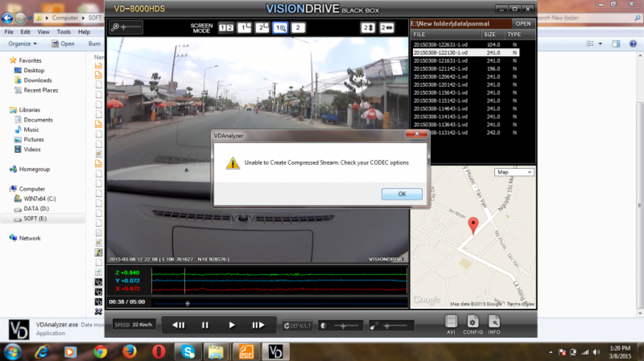
Task: Select the camera 2 only screen mode
Action: (x=298, y=27)
